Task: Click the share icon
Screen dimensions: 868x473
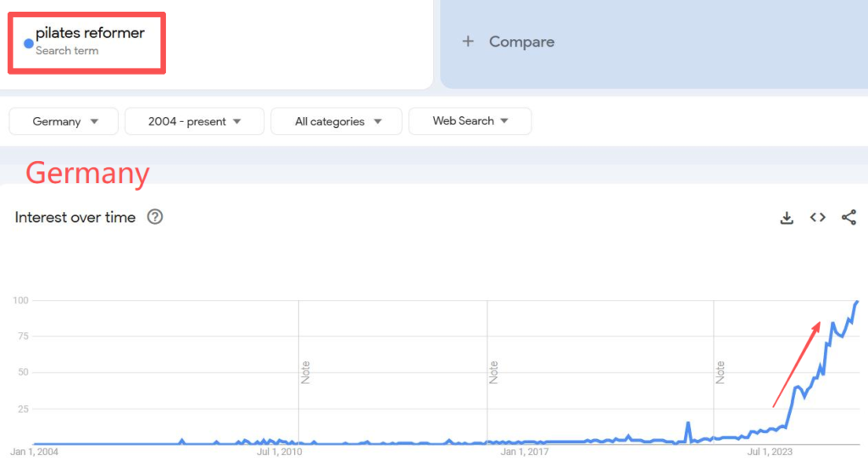Action: [x=849, y=218]
